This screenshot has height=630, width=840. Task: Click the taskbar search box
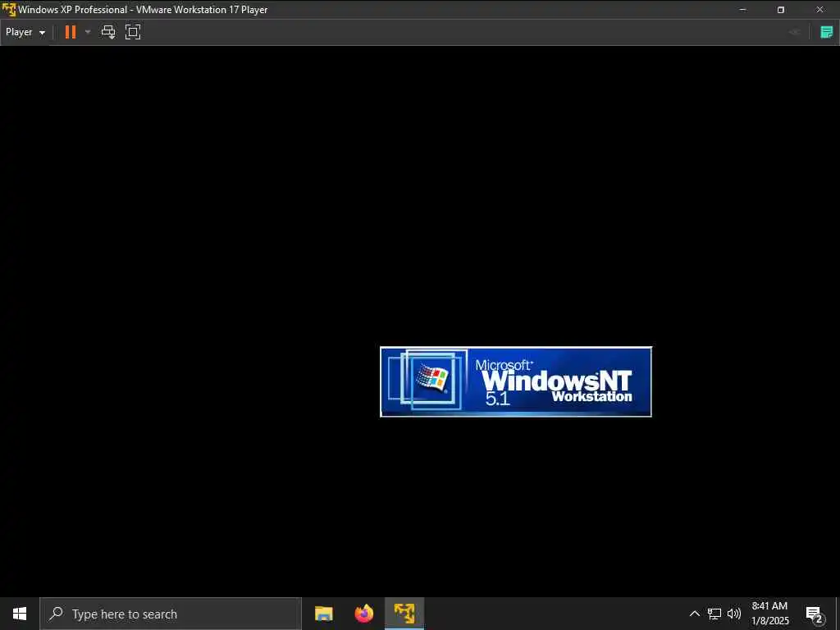pos(171,614)
